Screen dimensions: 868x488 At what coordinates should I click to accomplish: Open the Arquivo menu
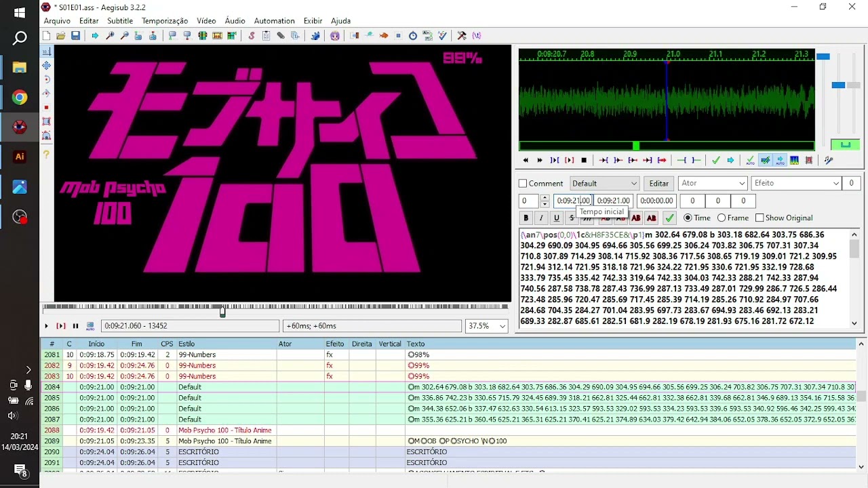coord(57,21)
